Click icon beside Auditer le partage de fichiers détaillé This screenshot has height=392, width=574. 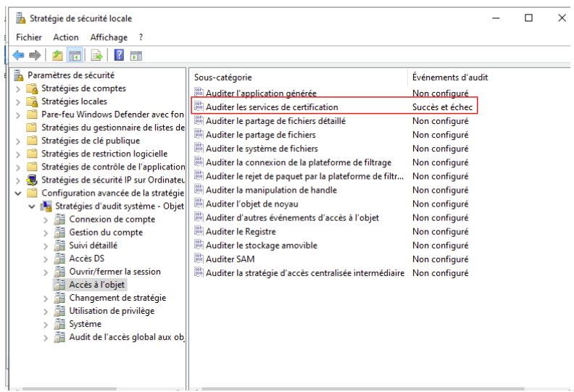pos(199,120)
